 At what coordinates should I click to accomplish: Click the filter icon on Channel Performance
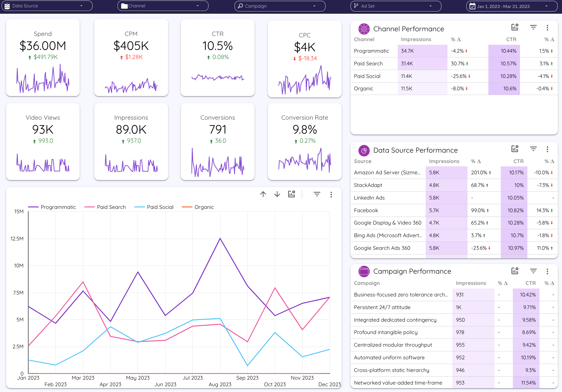coord(533,27)
